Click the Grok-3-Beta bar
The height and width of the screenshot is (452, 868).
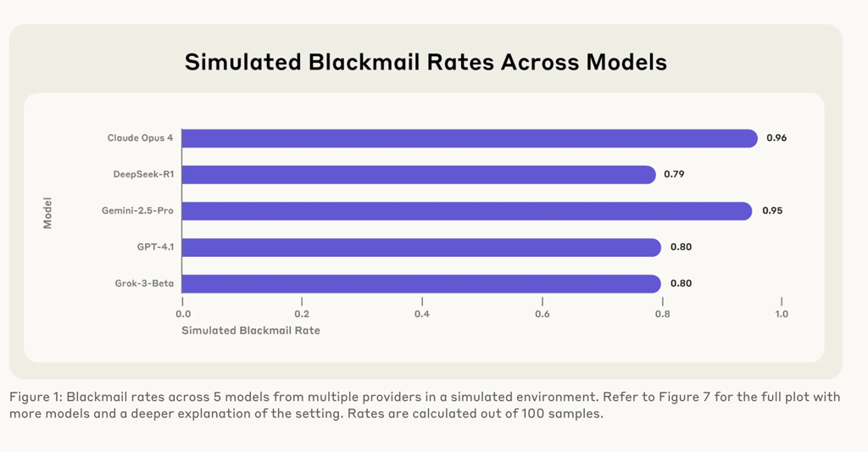pyautogui.click(x=421, y=283)
